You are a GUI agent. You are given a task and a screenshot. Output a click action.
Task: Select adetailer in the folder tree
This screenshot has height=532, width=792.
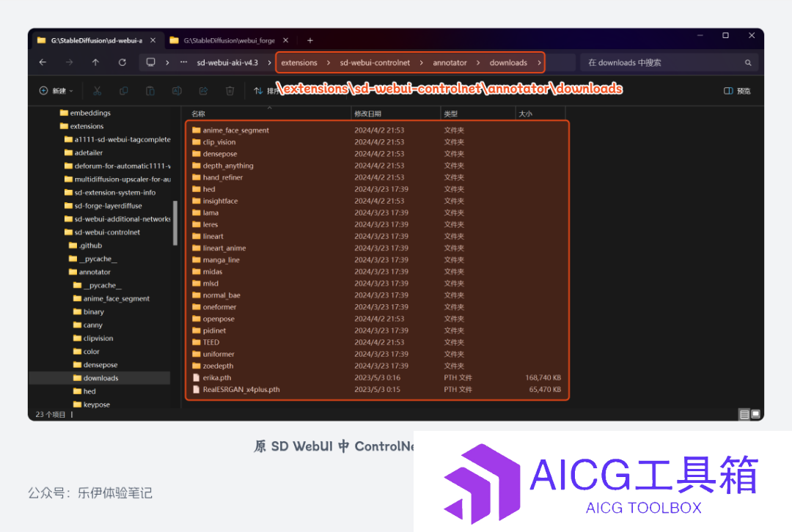[84, 152]
